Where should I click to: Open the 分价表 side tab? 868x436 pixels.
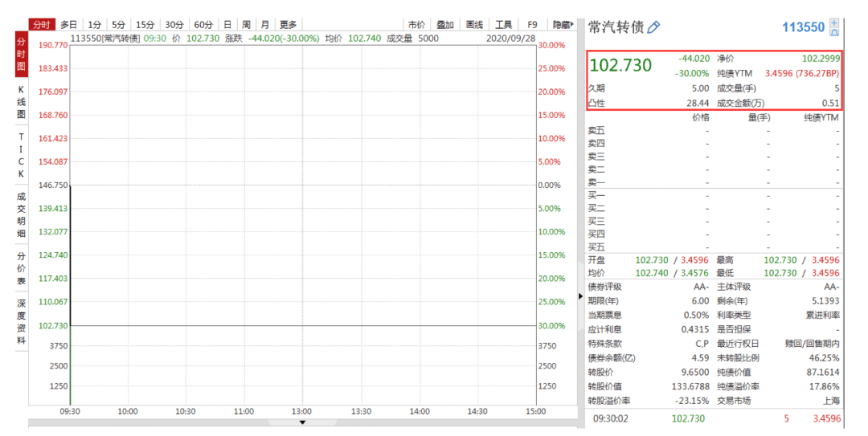pos(21,268)
